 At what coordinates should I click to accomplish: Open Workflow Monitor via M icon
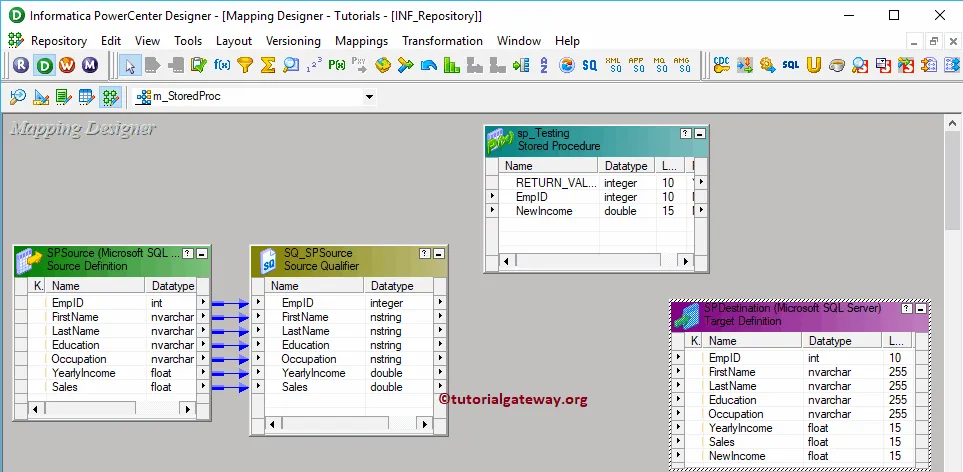[x=91, y=65]
